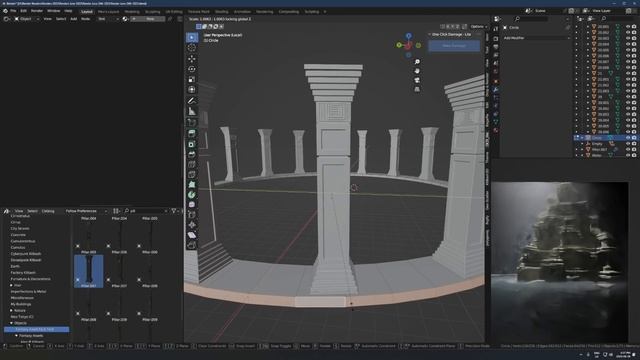Open the Edit menu
640x360 pixels.
point(23,11)
